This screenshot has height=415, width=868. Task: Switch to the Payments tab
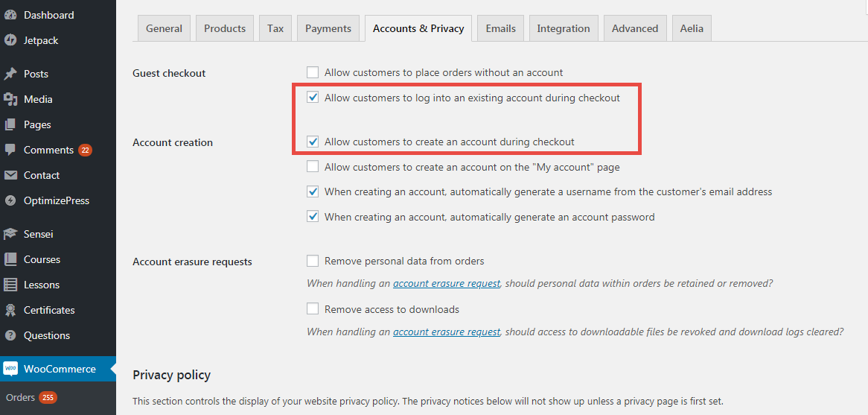click(x=328, y=28)
